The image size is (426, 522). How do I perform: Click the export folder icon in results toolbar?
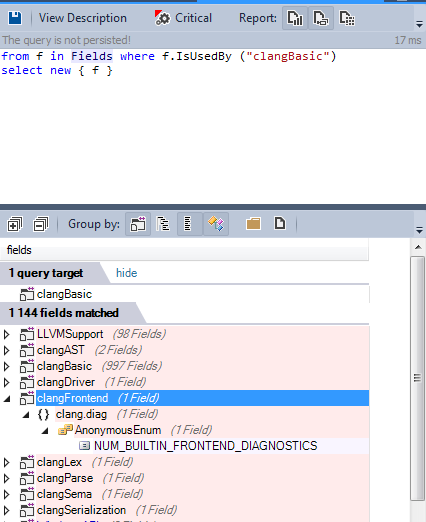(253, 224)
